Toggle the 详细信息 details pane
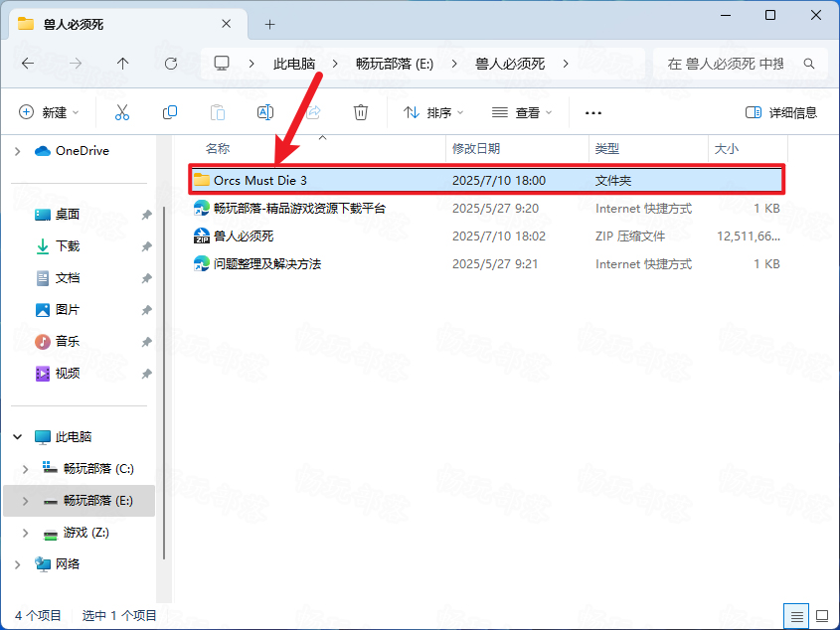The width and height of the screenshot is (840, 630). click(x=781, y=112)
